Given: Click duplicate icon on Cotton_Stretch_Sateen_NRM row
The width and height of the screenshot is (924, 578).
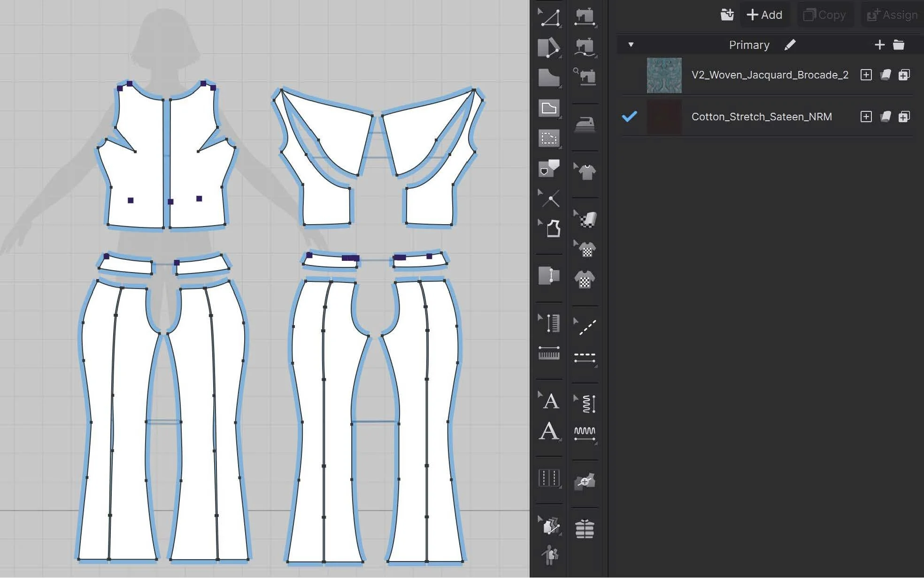Looking at the screenshot, I should [x=904, y=117].
